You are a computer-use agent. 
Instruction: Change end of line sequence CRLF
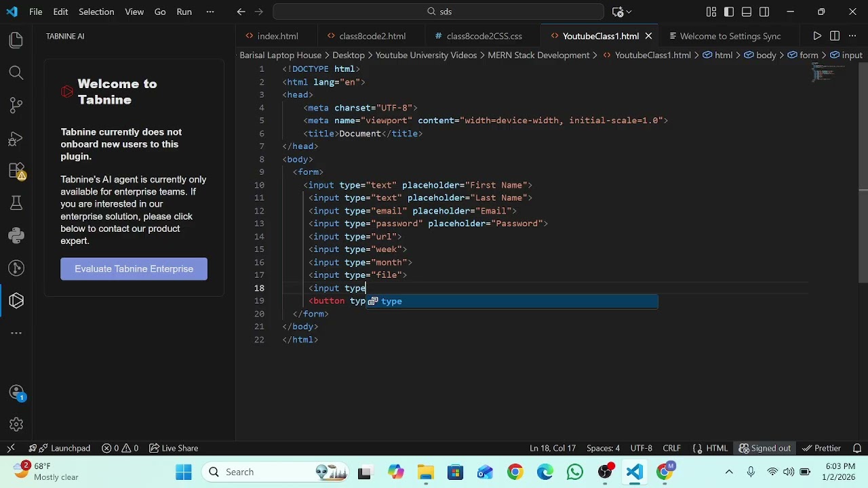point(671,448)
